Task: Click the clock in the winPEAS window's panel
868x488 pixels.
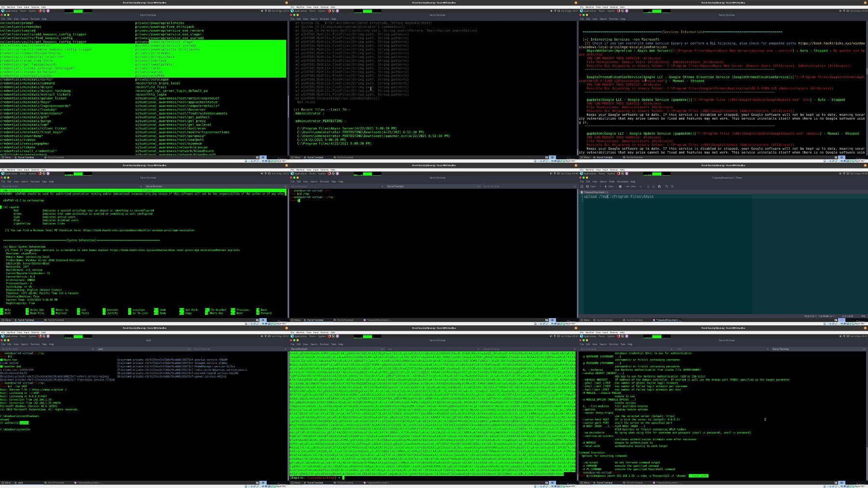Action: (280, 174)
